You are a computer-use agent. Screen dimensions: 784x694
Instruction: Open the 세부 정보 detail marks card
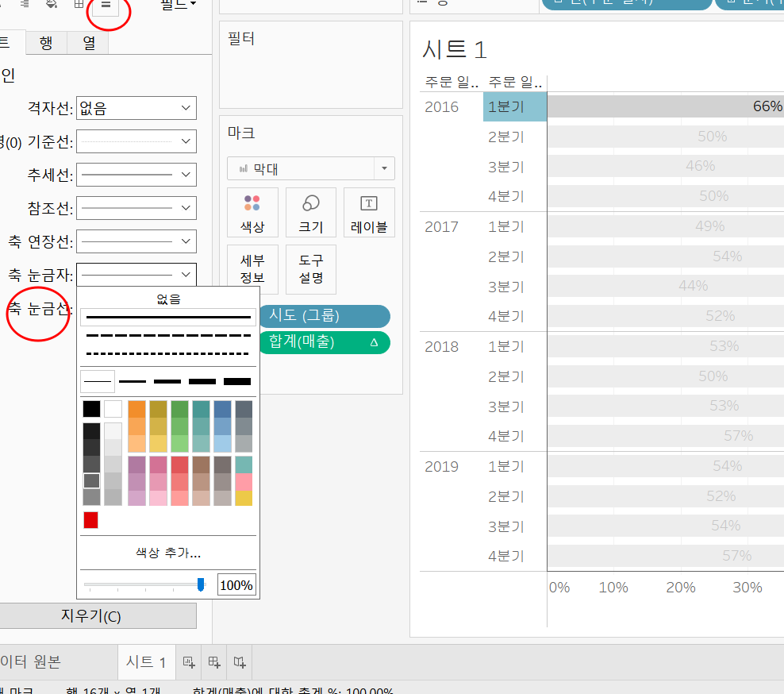(x=252, y=269)
